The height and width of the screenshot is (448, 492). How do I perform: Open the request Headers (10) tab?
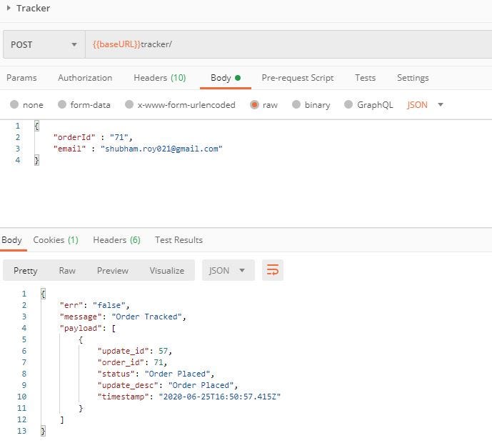tap(160, 78)
